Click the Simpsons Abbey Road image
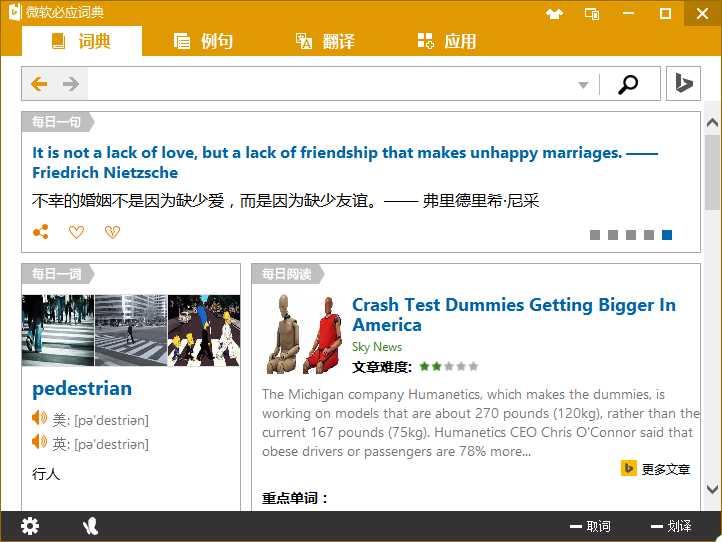 (204, 330)
